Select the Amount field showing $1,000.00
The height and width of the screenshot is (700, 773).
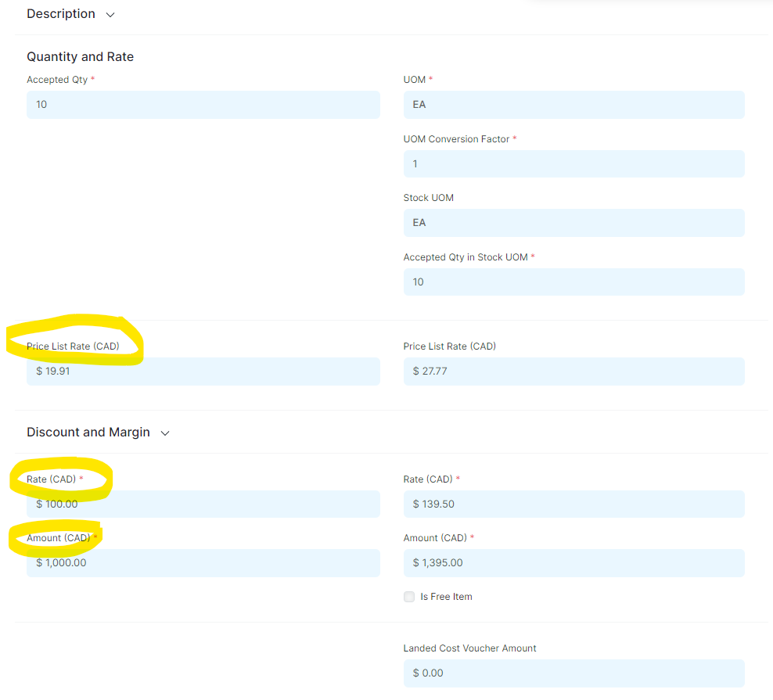coord(203,562)
